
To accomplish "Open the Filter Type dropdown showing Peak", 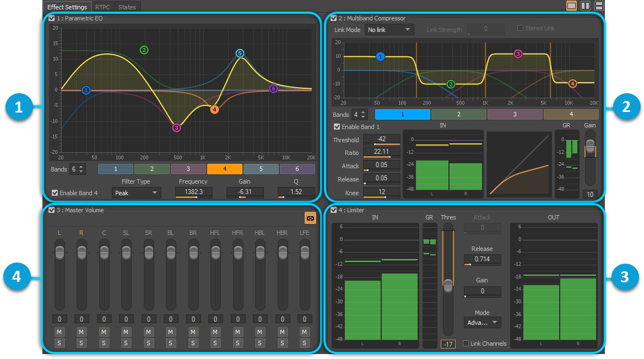I will [136, 193].
